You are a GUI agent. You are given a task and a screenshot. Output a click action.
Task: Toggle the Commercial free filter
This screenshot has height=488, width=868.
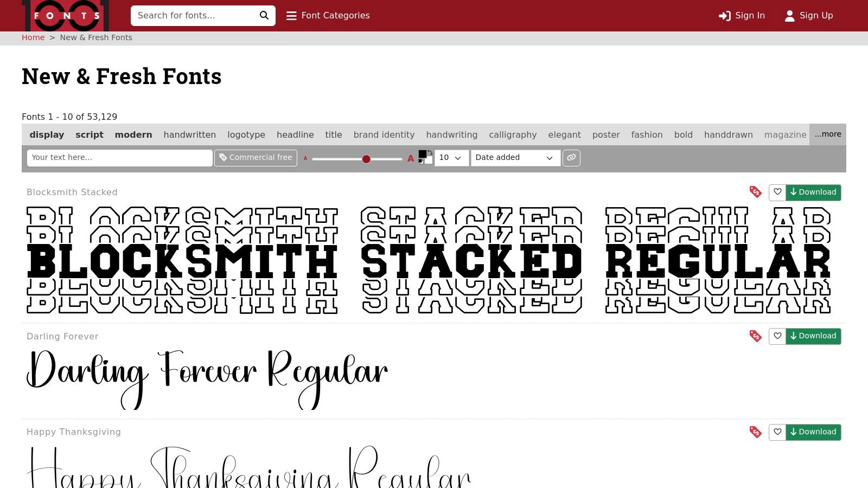[256, 158]
